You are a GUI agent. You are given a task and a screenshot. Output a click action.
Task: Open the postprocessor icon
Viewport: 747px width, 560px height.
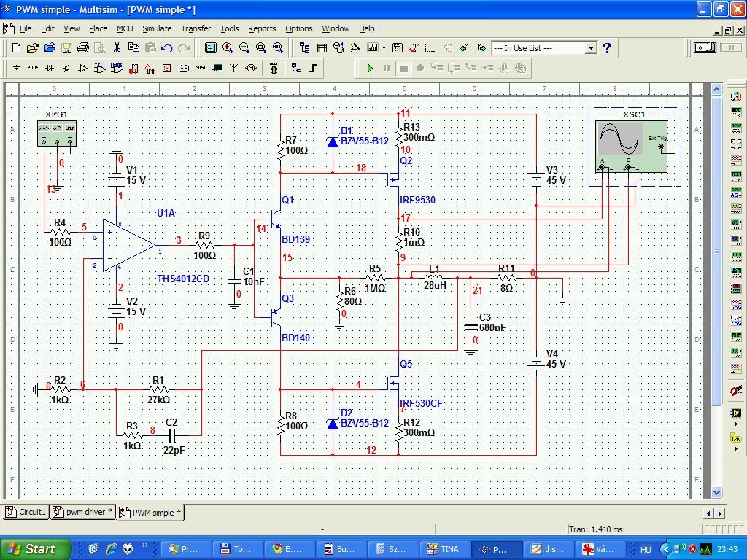(398, 48)
